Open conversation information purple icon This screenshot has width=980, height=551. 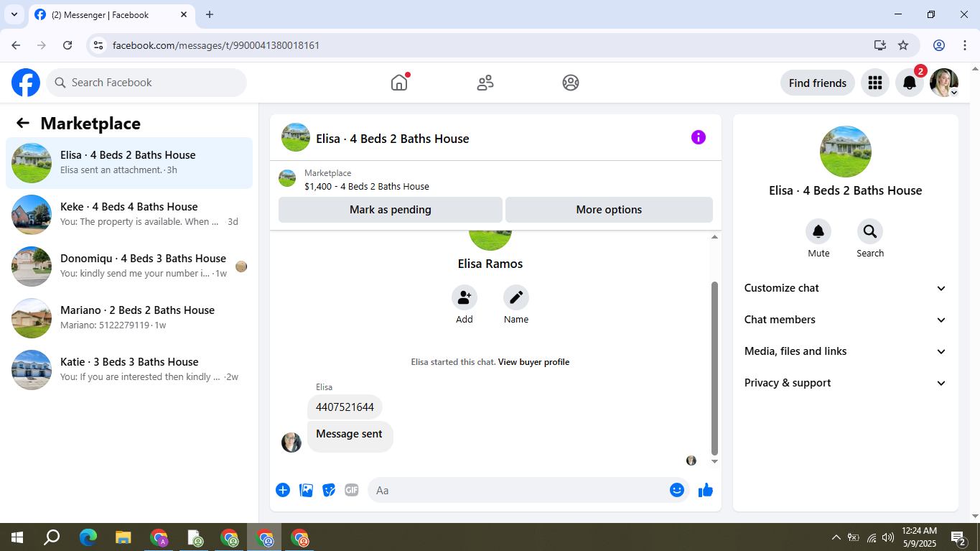click(699, 137)
